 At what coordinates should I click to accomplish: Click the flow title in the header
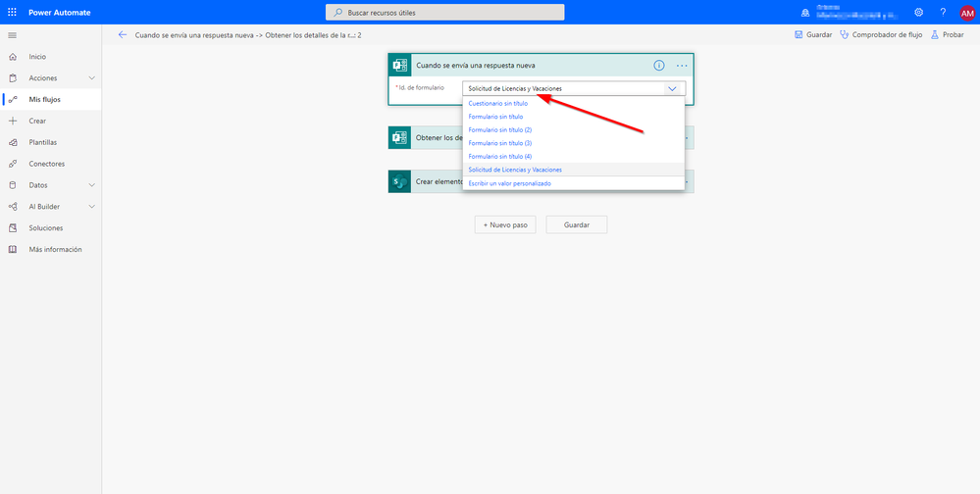(248, 35)
